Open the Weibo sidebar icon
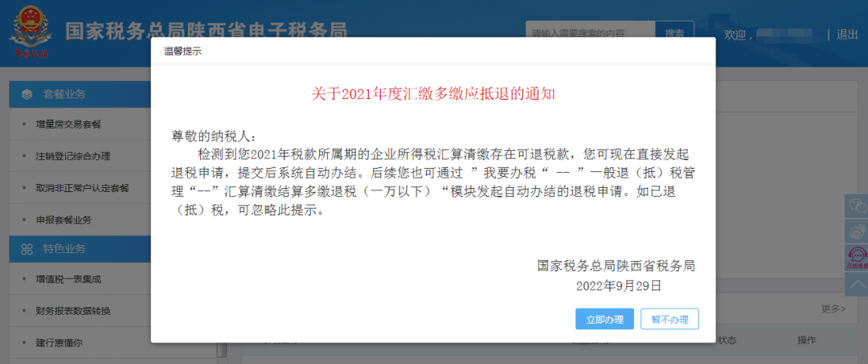This screenshot has height=364, width=868. pyautogui.click(x=857, y=231)
